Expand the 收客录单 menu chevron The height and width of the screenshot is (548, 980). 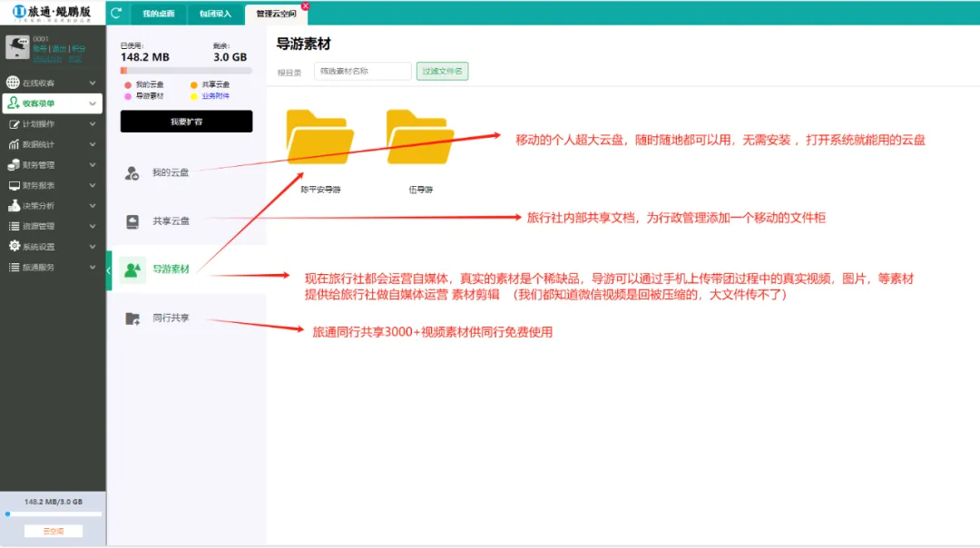[x=93, y=103]
